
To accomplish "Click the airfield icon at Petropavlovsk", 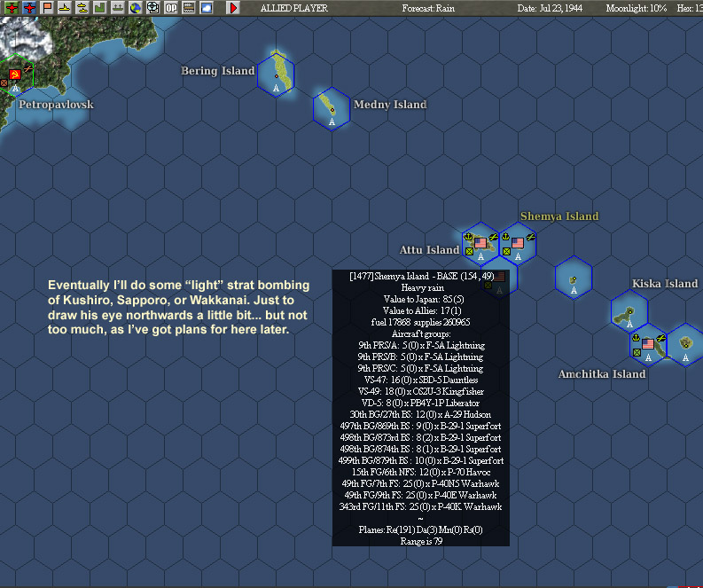I will [x=27, y=68].
